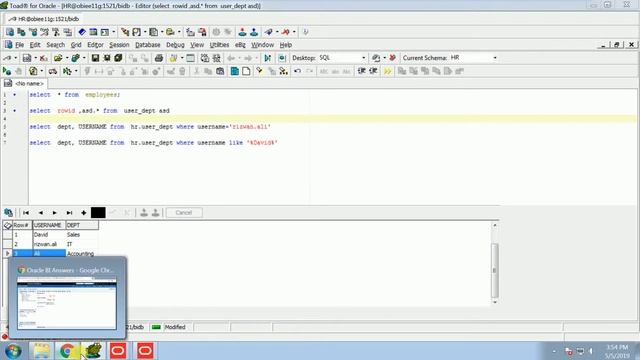Click the Windows Start button
640x360 pixels.
click(x=13, y=351)
